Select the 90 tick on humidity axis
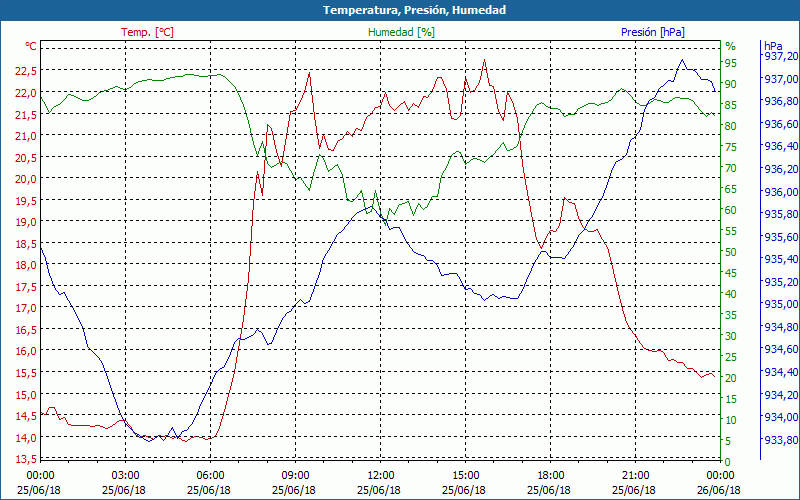 (x=731, y=84)
